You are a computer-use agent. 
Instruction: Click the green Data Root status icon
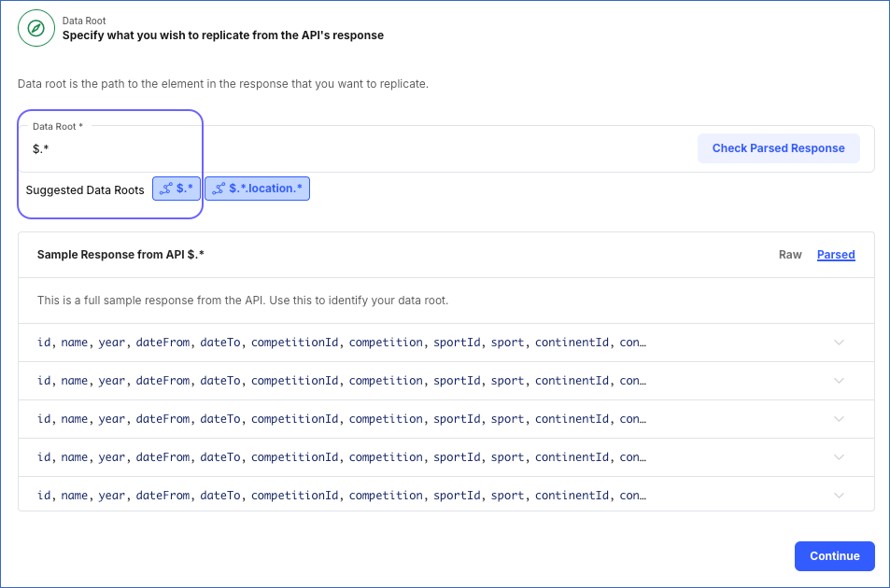point(35,28)
